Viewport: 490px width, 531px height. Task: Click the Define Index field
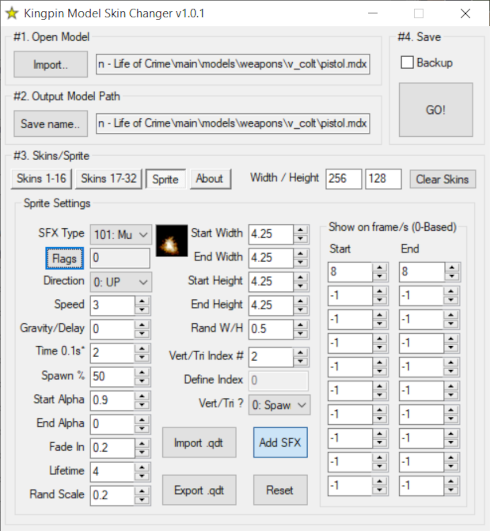click(278, 380)
